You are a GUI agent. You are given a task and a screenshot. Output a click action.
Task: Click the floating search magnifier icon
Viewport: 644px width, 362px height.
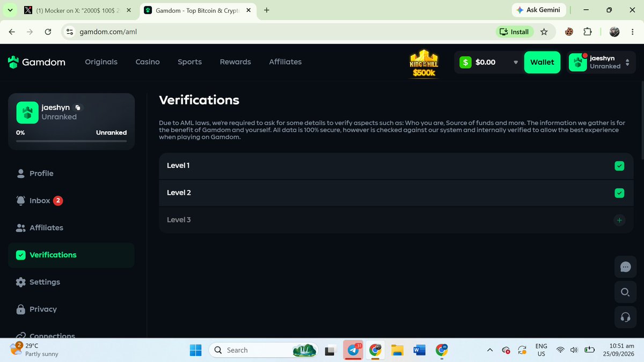click(x=625, y=292)
